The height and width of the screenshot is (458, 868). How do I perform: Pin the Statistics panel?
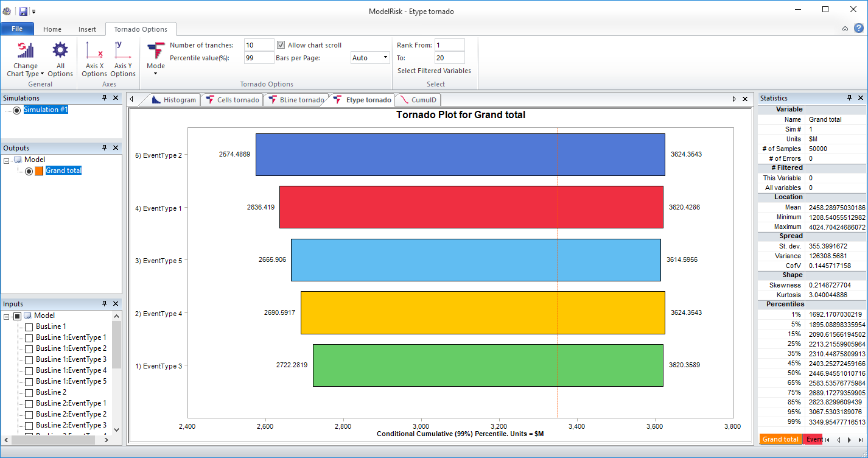click(x=850, y=97)
